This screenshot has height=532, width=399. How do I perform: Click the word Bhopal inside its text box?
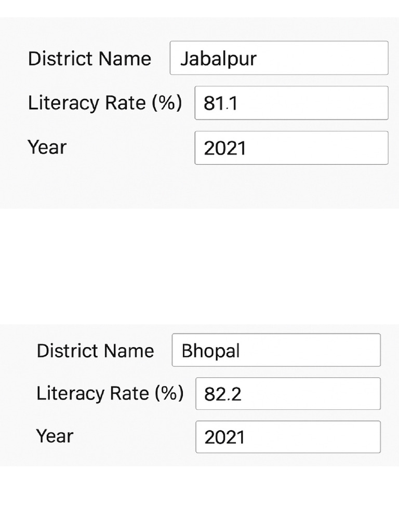pyautogui.click(x=211, y=352)
